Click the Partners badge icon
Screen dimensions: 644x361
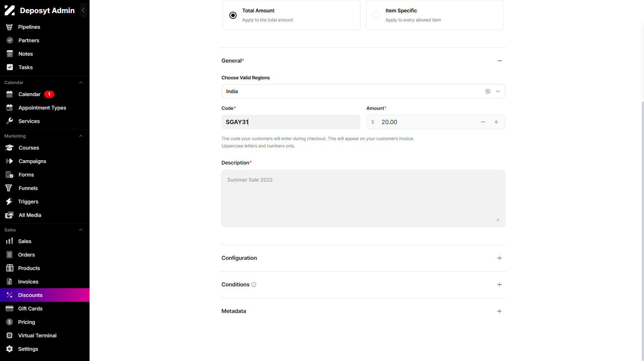click(x=10, y=40)
